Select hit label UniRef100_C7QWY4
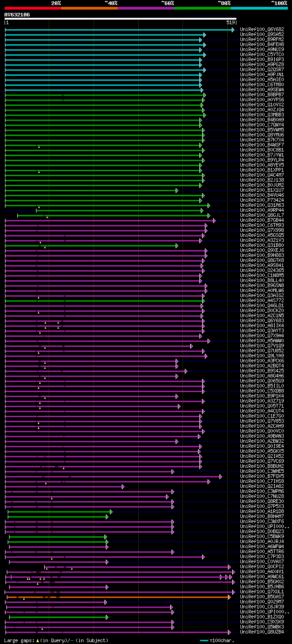This screenshot has width=292, height=644. point(262,125)
